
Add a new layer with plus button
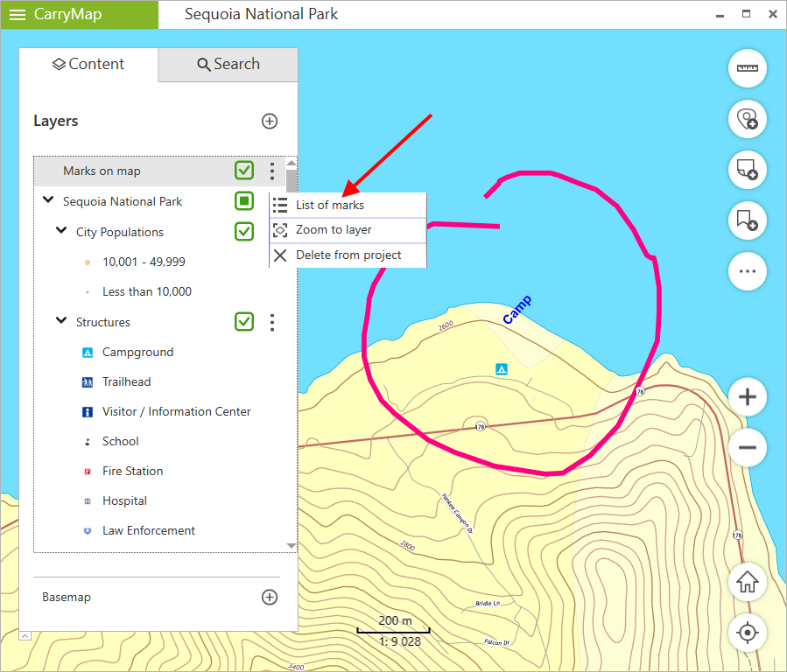(270, 121)
